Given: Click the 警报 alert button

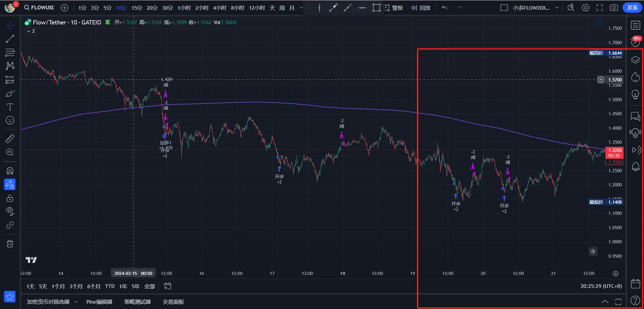Looking at the screenshot, I should pyautogui.click(x=393, y=8).
